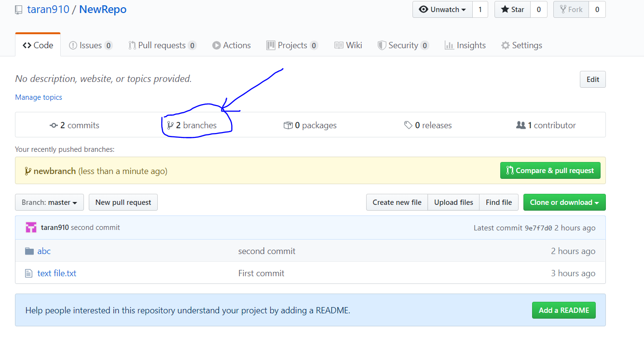This screenshot has height=349, width=644.
Task: Open the taran910 user profile link
Action: point(48,10)
